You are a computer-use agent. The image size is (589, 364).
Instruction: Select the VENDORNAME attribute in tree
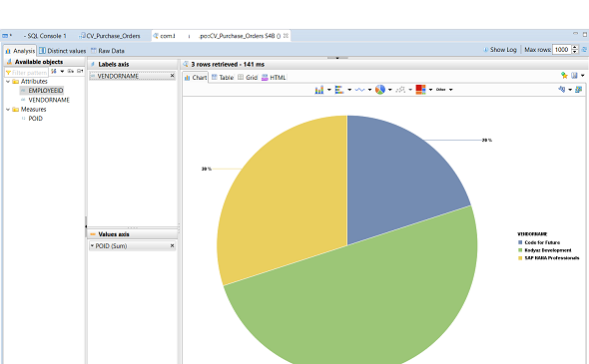coord(49,100)
